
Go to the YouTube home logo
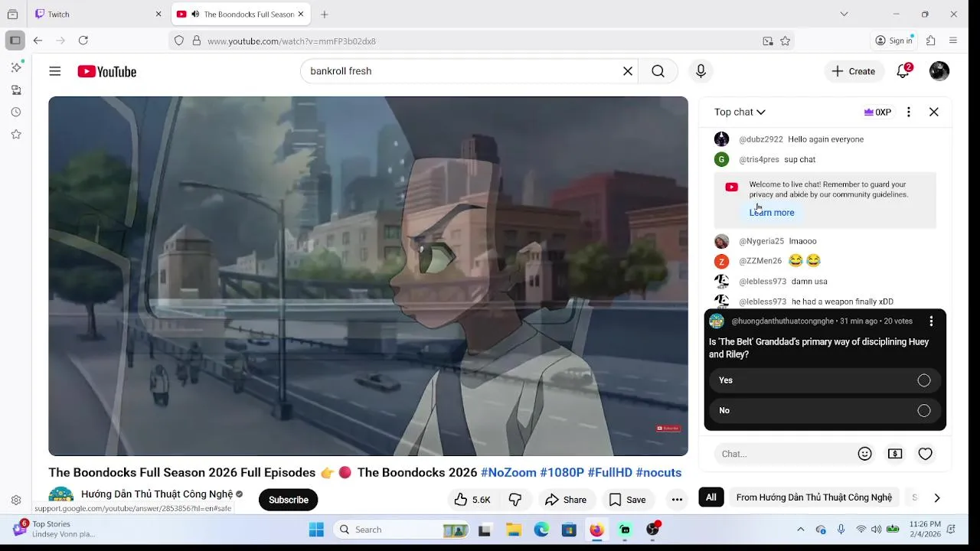106,71
